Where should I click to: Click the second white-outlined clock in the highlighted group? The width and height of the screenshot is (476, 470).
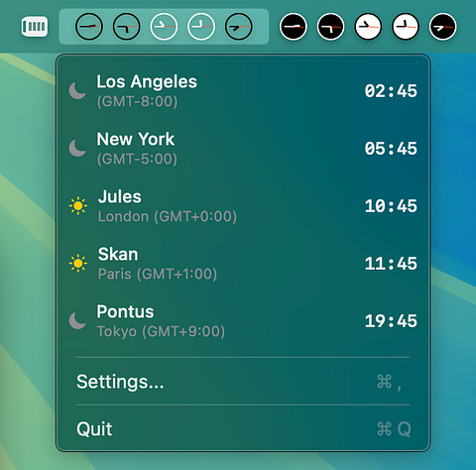[201, 27]
